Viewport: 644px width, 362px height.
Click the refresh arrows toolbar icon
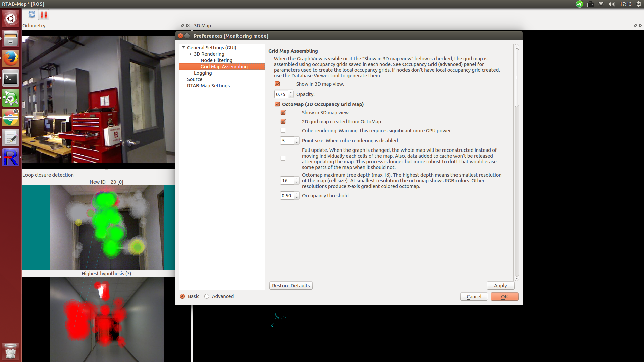pos(32,15)
